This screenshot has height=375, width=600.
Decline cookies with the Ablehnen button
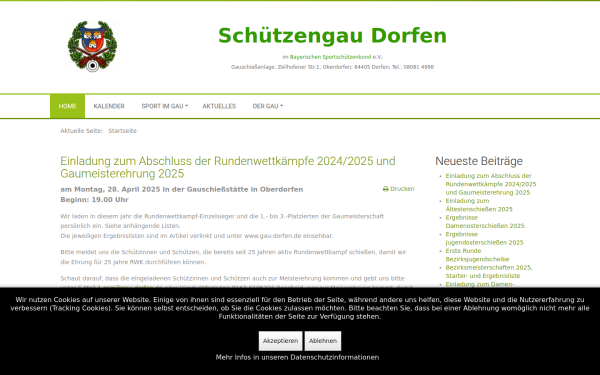coord(323,341)
